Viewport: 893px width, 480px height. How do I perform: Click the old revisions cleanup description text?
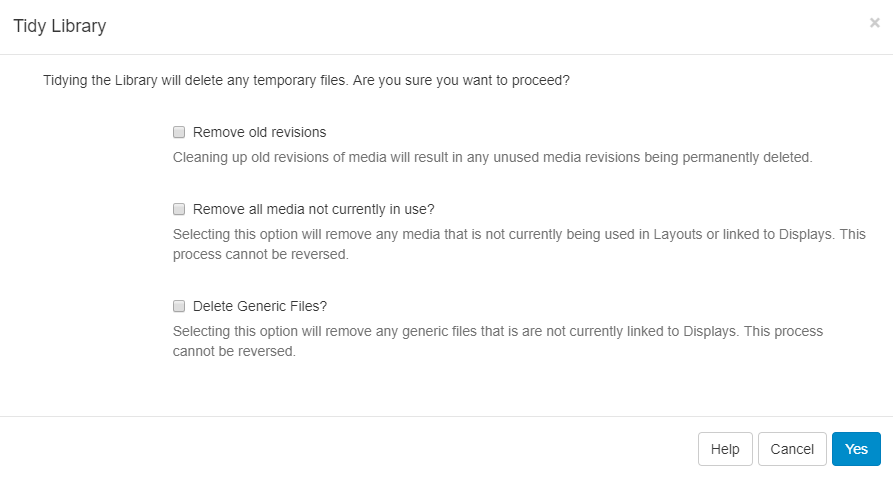[493, 157]
